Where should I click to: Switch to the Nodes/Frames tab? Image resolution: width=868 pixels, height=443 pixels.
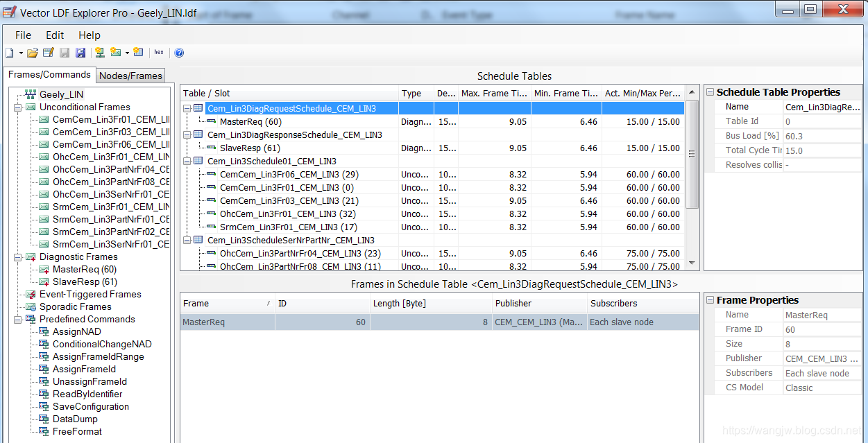point(130,76)
